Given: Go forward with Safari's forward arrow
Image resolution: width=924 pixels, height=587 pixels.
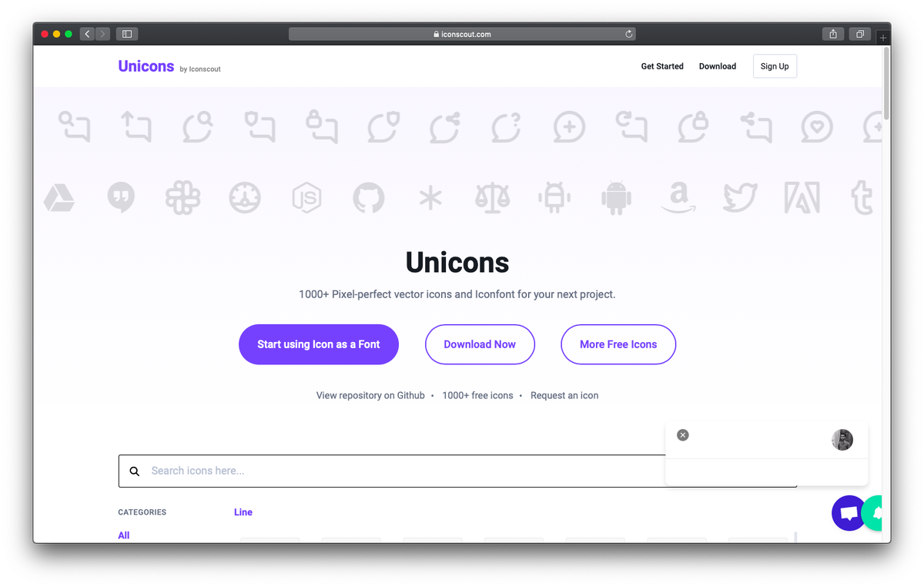Looking at the screenshot, I should point(102,34).
